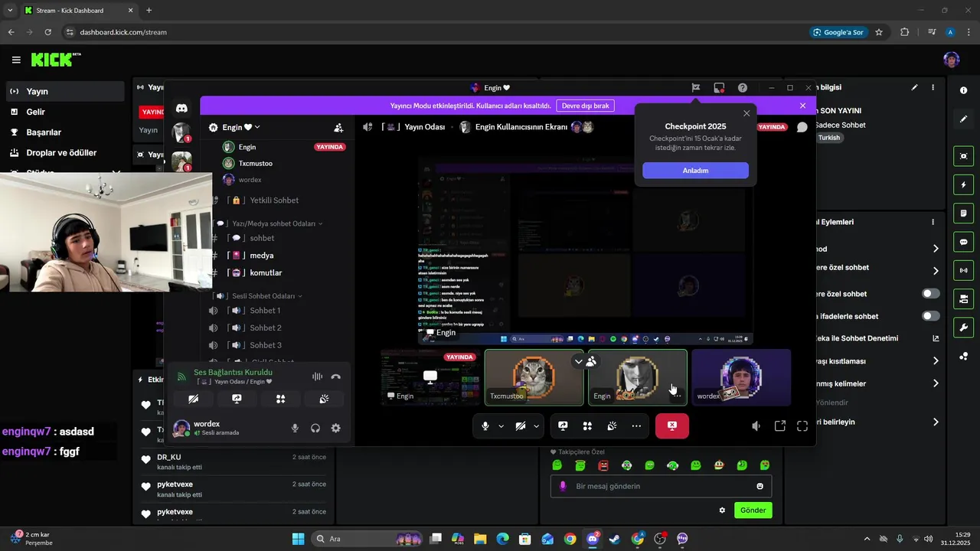Click Anladım in Checkpoint 2025 popup
Viewport: 980px width, 551px height.
click(x=695, y=171)
